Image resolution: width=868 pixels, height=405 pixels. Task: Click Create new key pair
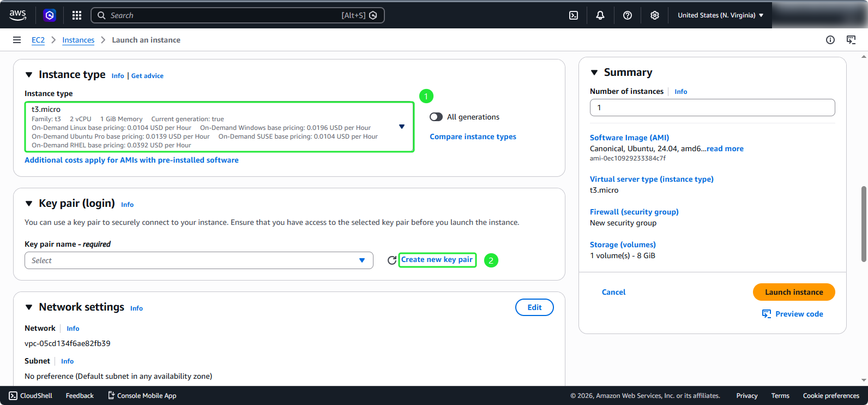click(x=437, y=260)
